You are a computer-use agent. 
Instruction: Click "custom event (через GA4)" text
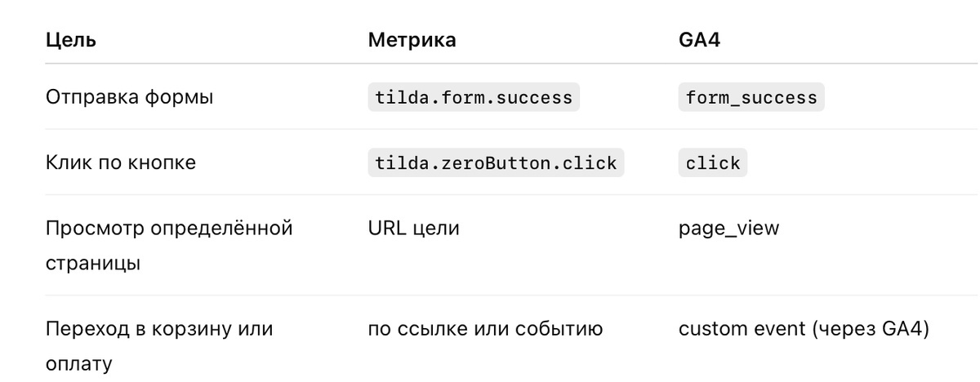[x=804, y=330]
